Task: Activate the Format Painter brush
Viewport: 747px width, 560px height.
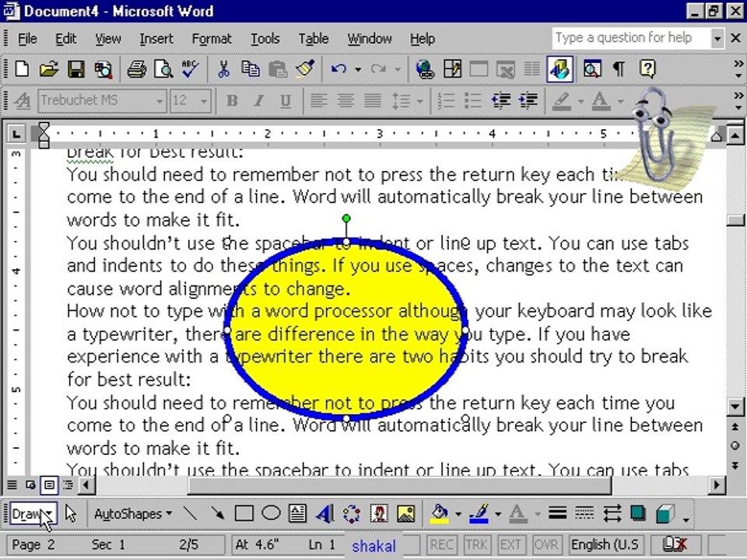Action: [304, 69]
